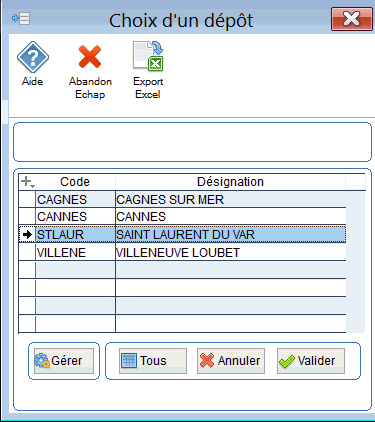Open the Aide help icon

tap(33, 57)
